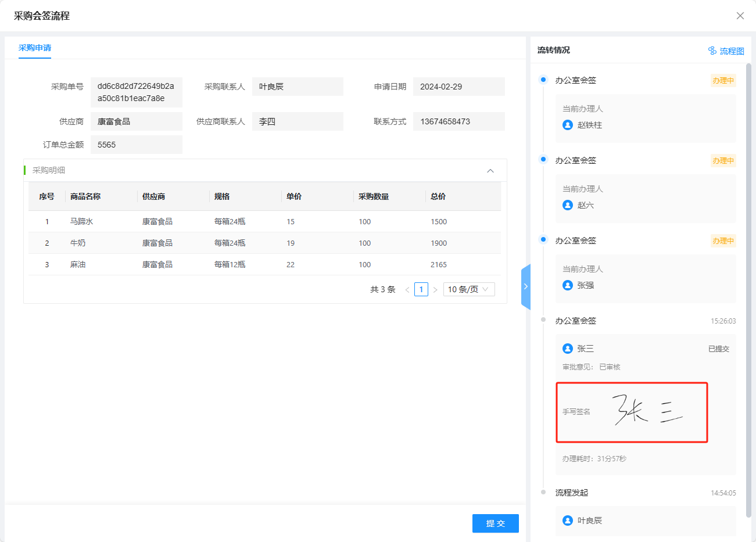
Task: Click 赵六's user avatar icon
Action: pyautogui.click(x=568, y=205)
